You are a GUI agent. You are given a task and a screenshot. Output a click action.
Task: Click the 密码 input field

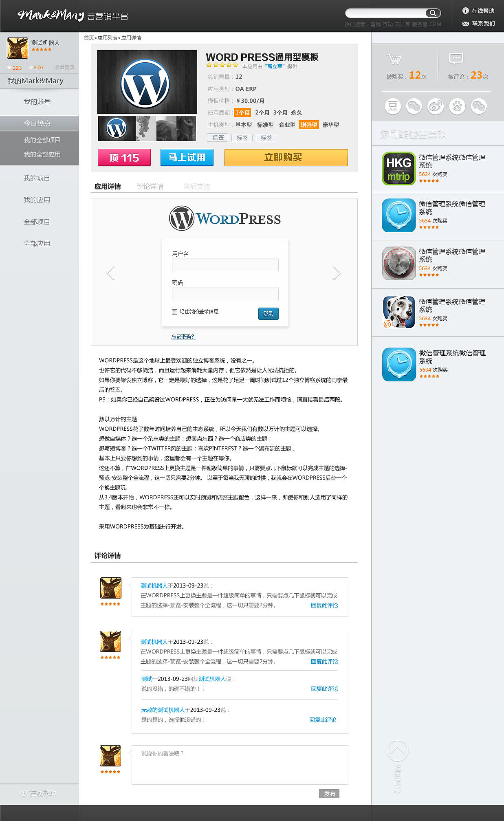tap(225, 294)
